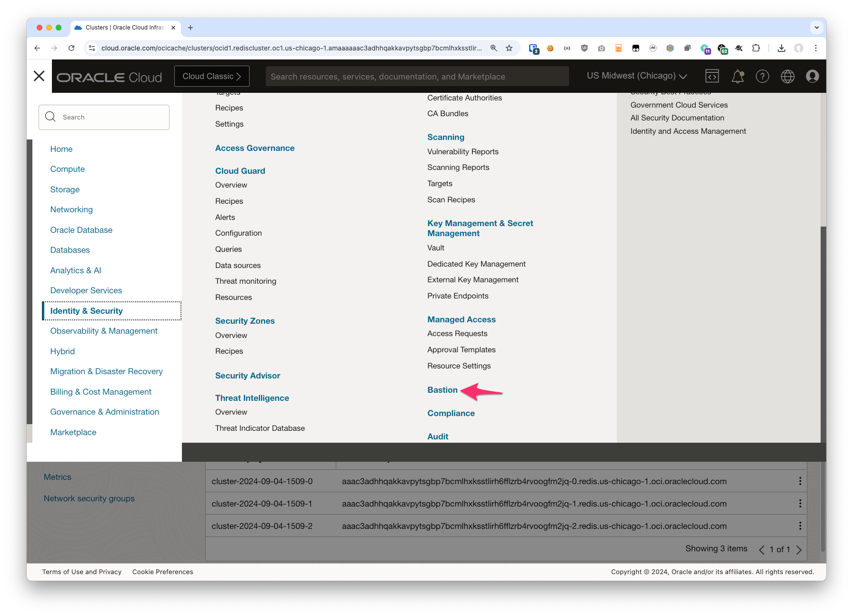Focus the top resource search bar
The height and width of the screenshot is (616, 853).
click(417, 77)
